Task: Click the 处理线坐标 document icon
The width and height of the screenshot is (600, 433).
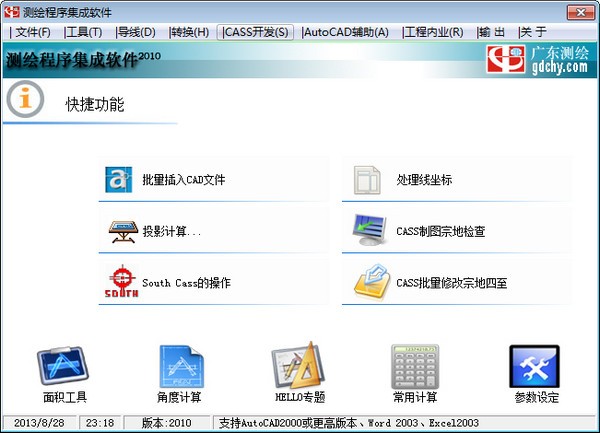Action: [367, 180]
